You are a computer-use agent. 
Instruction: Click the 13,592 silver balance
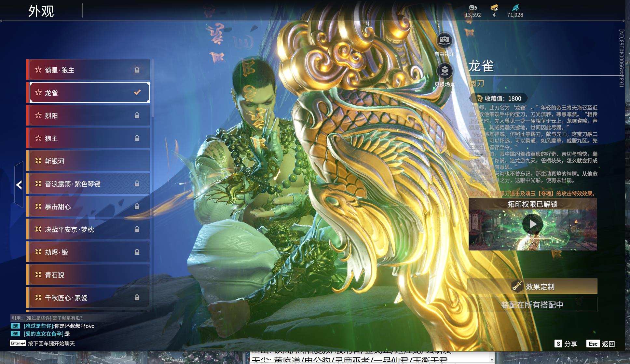coord(473,15)
